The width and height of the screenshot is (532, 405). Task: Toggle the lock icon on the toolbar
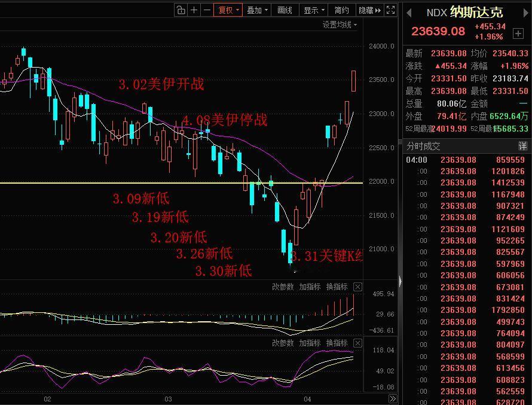(x=181, y=10)
